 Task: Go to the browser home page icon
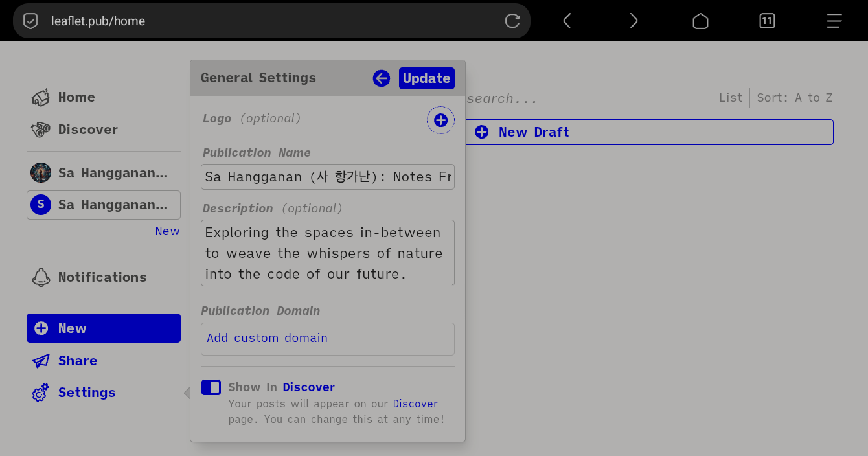point(700,21)
